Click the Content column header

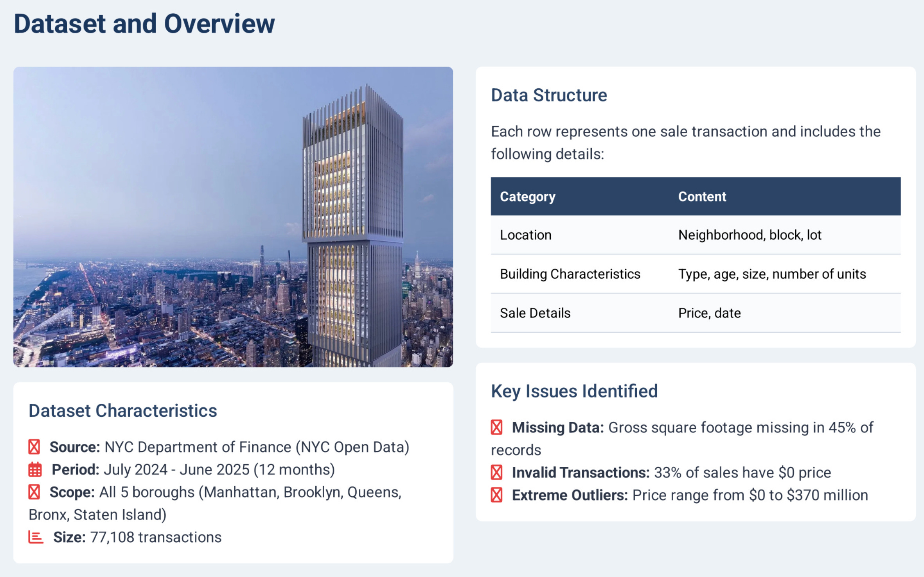click(702, 197)
